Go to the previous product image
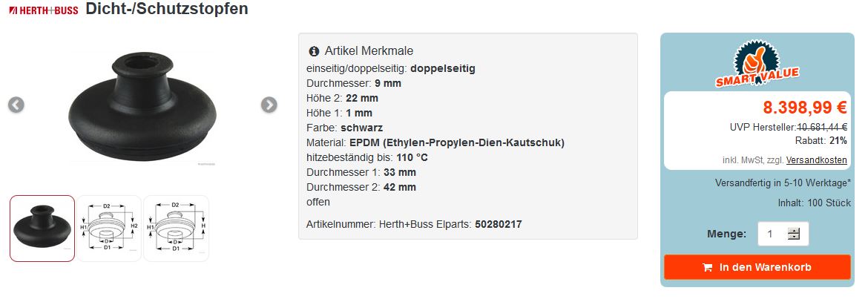Image resolution: width=868 pixels, height=299 pixels. (x=16, y=105)
